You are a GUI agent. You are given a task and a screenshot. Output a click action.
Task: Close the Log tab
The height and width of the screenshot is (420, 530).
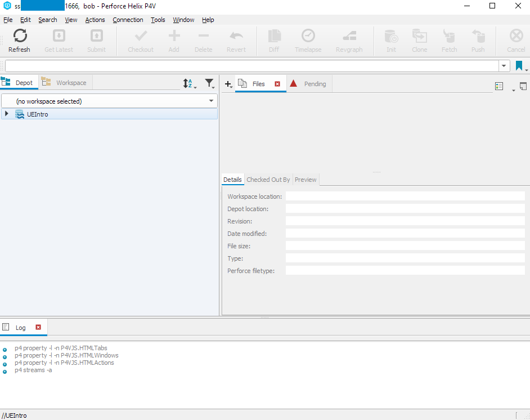pyautogui.click(x=38, y=327)
